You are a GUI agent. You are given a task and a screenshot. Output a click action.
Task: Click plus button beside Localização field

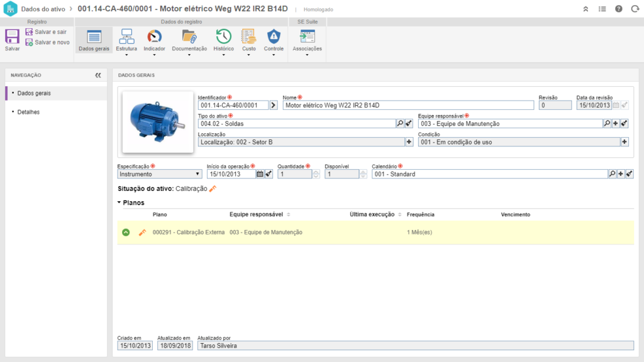(x=409, y=142)
